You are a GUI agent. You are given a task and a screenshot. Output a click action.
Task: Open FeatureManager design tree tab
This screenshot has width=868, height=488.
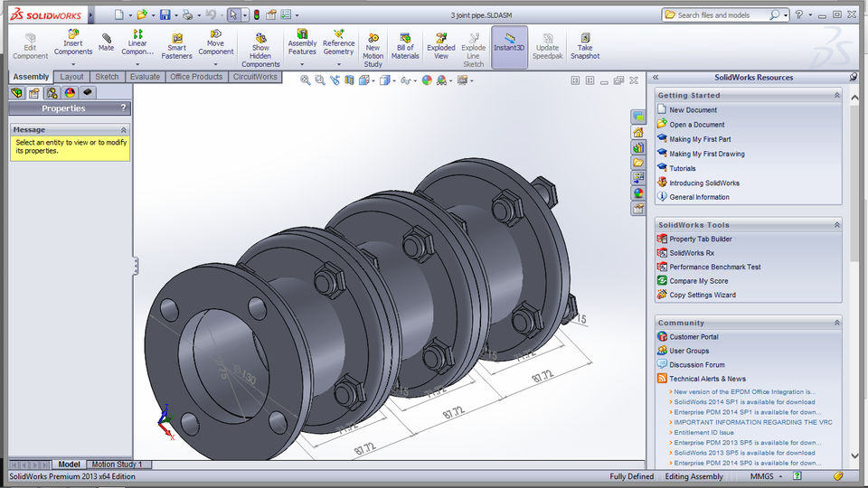[x=16, y=92]
